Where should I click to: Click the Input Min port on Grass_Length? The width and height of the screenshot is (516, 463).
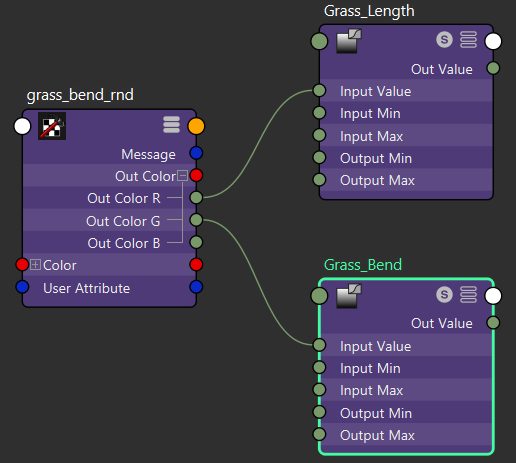coord(319,113)
